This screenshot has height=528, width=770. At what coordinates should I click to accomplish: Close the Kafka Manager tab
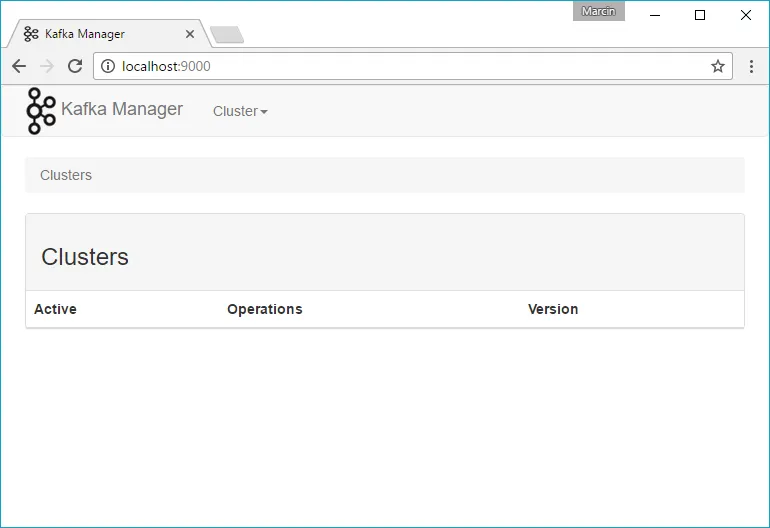(190, 34)
